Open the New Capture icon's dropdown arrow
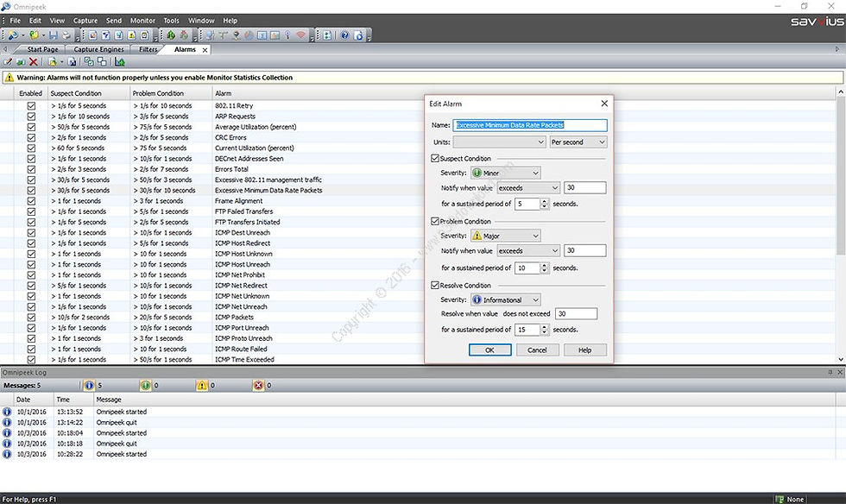This screenshot has width=846, height=504. (x=23, y=35)
